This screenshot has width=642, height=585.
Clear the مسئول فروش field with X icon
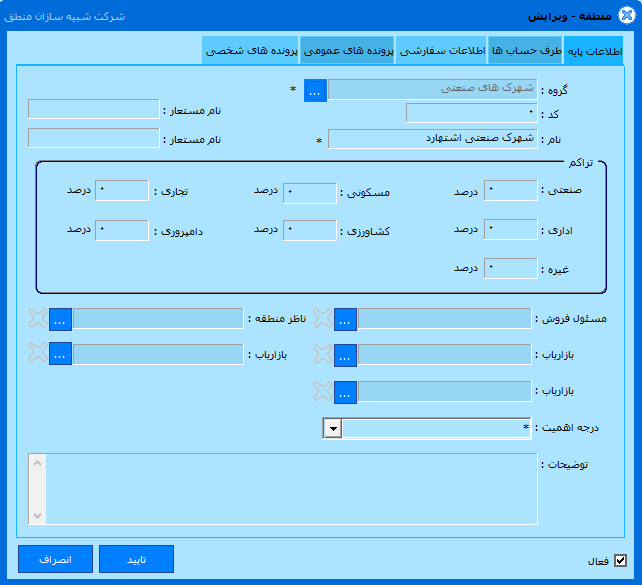pos(323,318)
